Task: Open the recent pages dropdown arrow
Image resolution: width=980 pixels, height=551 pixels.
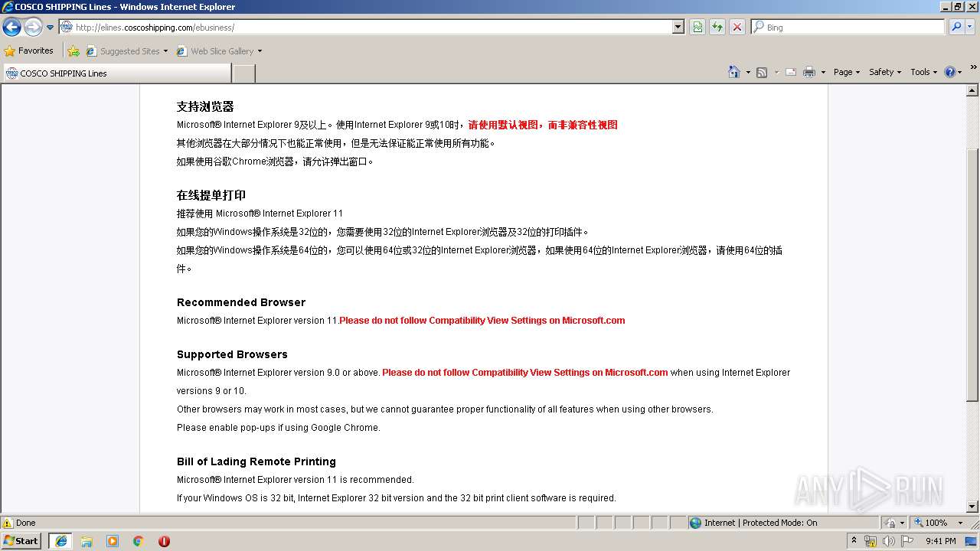Action: tap(51, 28)
